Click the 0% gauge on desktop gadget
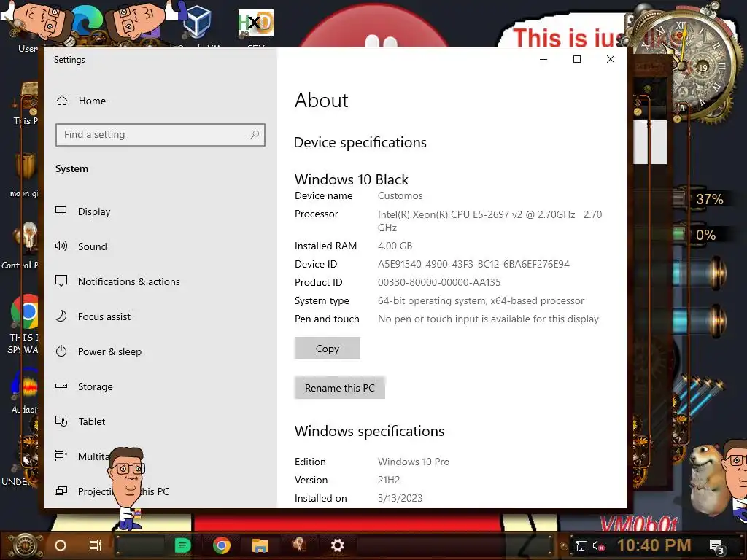747x560 pixels. pos(705,235)
